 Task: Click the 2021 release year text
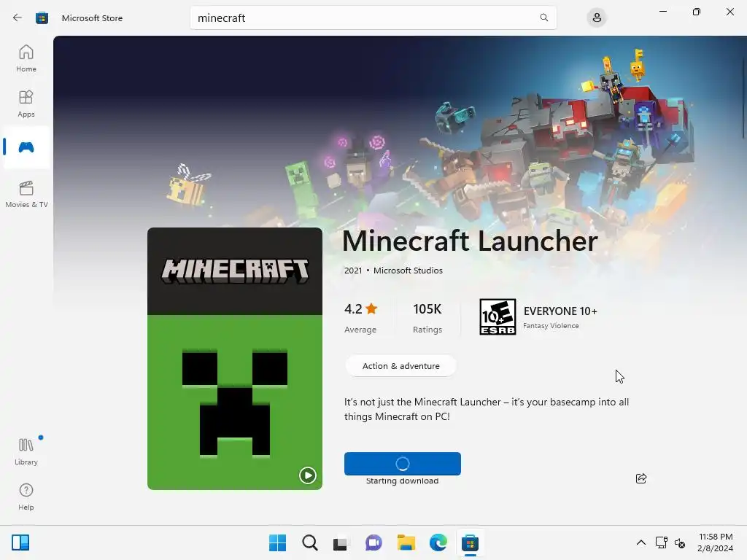point(353,271)
